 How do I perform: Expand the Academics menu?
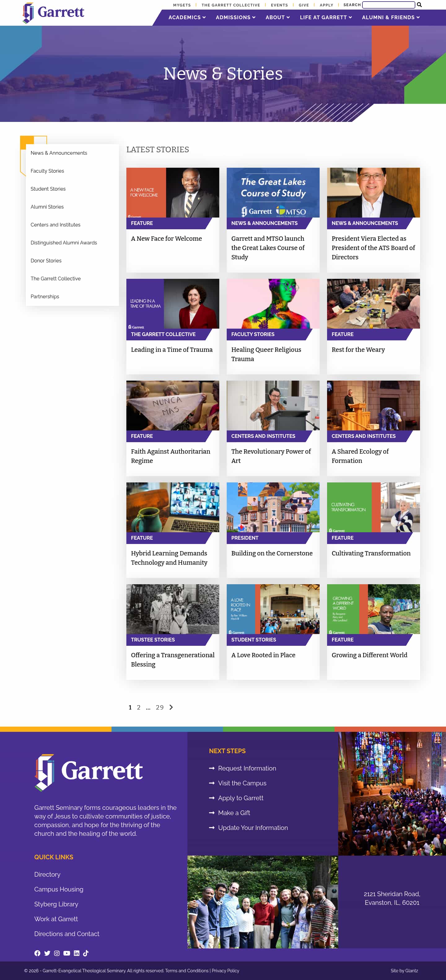tap(187, 18)
